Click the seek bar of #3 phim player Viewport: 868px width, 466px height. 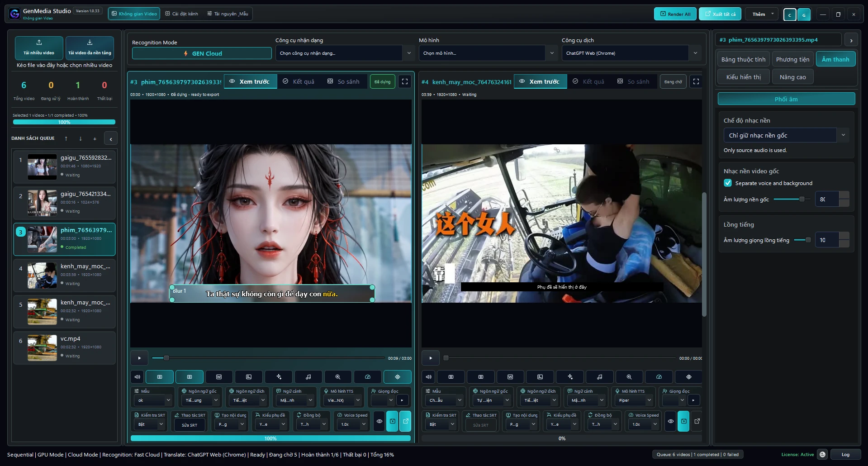tap(268, 358)
